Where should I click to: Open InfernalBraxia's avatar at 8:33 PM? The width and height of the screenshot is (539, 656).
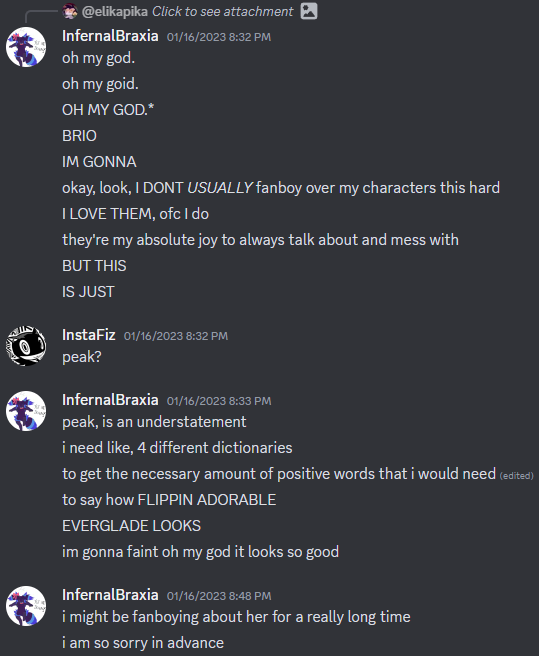(26, 411)
